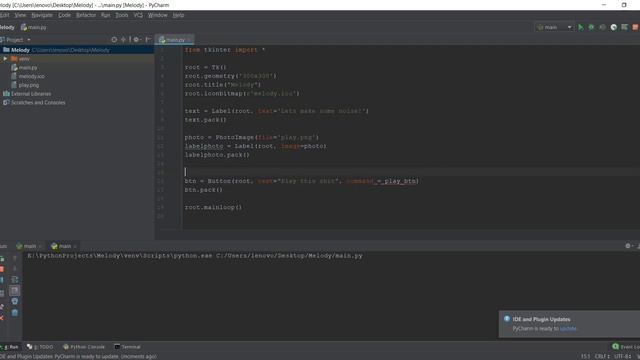Start the Debug bug icon in toolbar
The width and height of the screenshot is (640, 360).
tap(591, 27)
